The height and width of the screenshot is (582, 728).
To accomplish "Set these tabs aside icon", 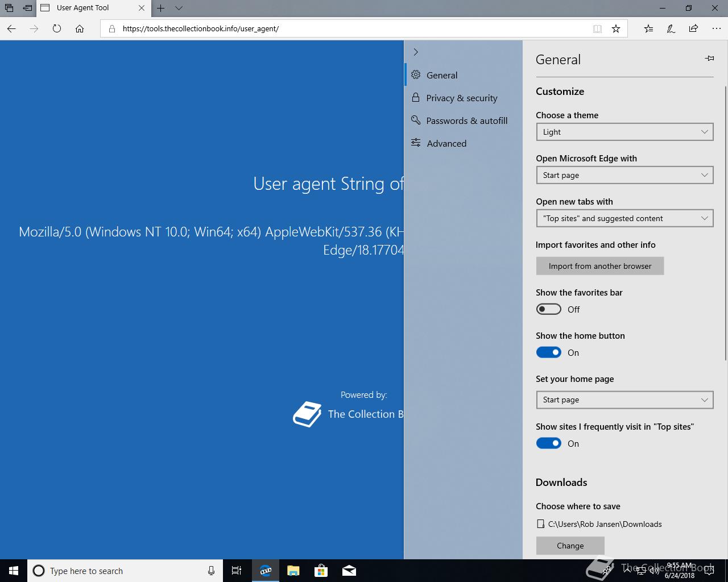I will [27, 8].
